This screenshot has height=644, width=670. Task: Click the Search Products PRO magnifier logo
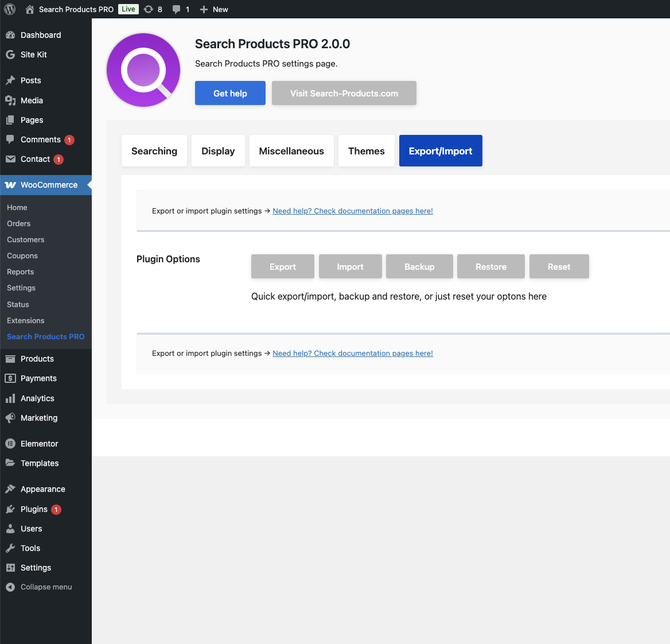(x=143, y=69)
